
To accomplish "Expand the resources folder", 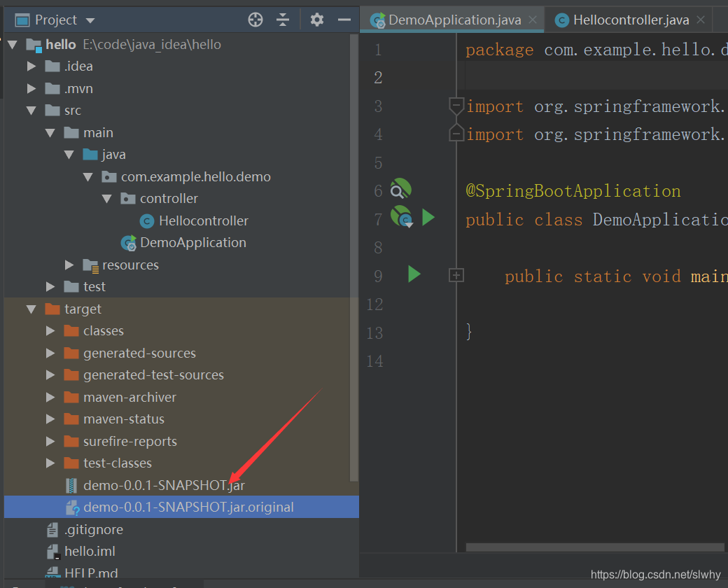I will tap(69, 265).
